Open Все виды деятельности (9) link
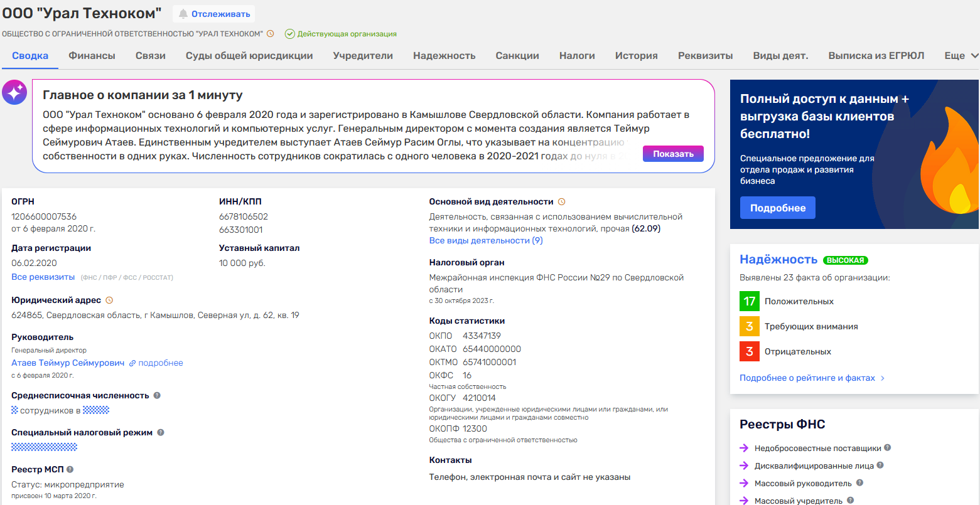 pyautogui.click(x=485, y=241)
